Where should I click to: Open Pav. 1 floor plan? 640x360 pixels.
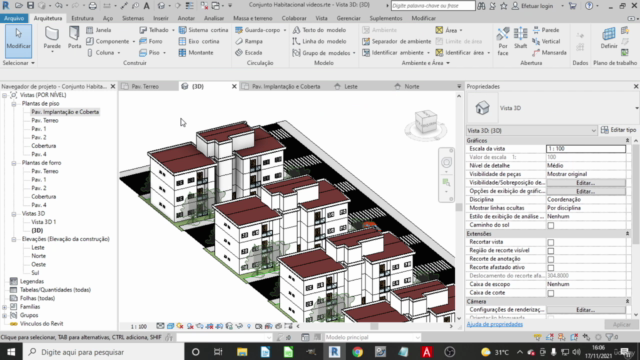[x=39, y=129]
